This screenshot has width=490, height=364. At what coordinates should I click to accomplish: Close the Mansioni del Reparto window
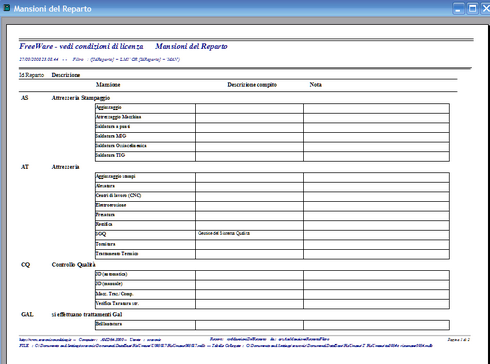pos(486,9)
